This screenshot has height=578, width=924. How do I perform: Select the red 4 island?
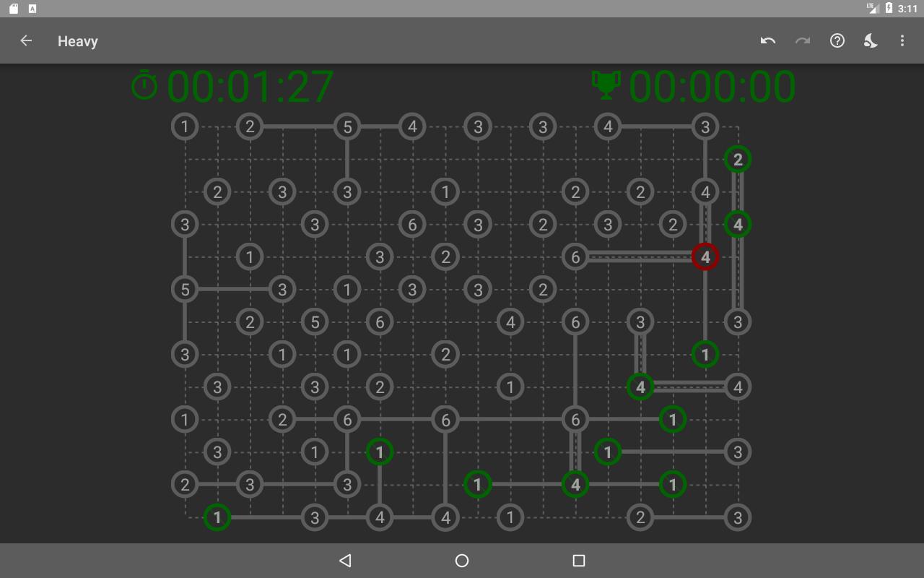[705, 256]
